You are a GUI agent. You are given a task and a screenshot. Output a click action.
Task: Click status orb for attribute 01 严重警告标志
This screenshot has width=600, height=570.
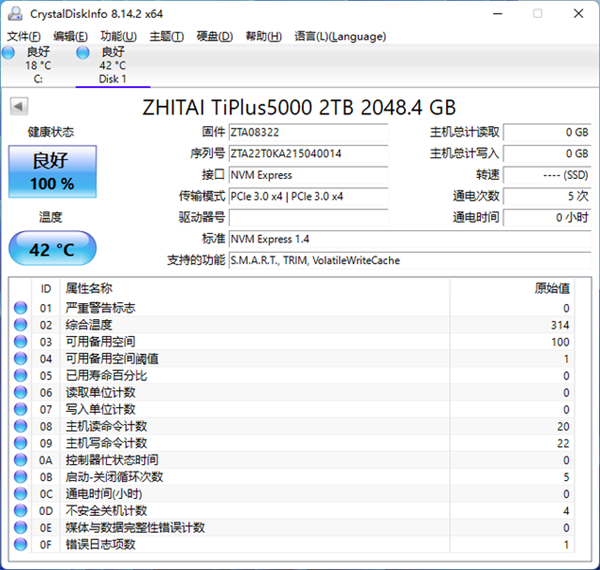(20, 308)
